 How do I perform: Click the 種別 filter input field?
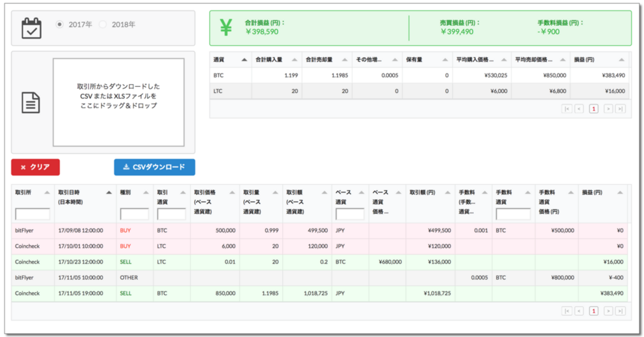(x=134, y=214)
